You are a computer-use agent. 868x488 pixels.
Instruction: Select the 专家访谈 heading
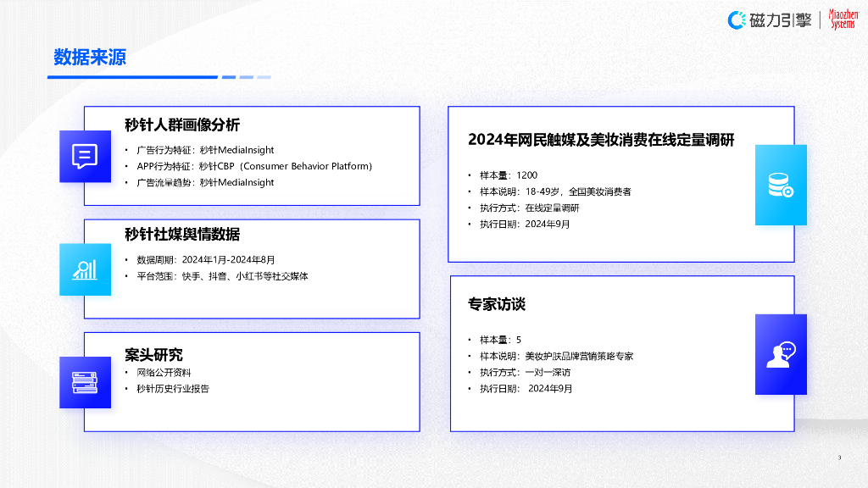pos(497,304)
